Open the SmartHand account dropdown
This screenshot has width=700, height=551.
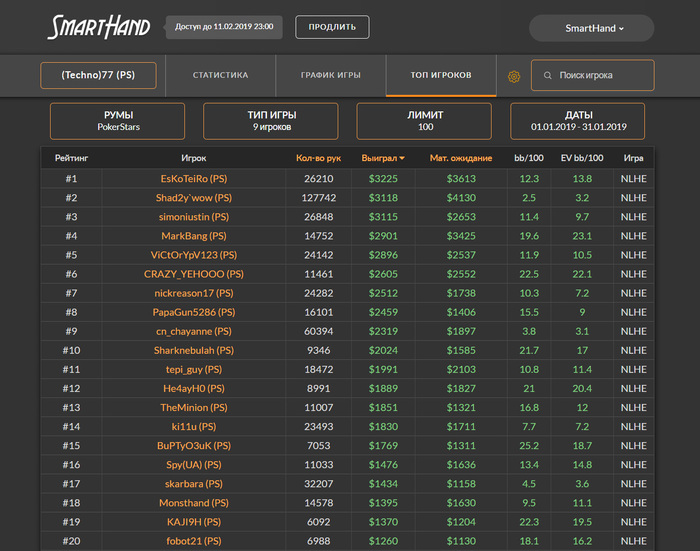tap(592, 28)
